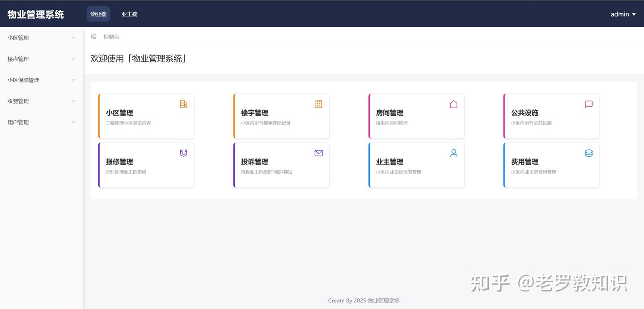Click the text 小区内业主账号的管理
The width and height of the screenshot is (644, 309).
(x=398, y=172)
